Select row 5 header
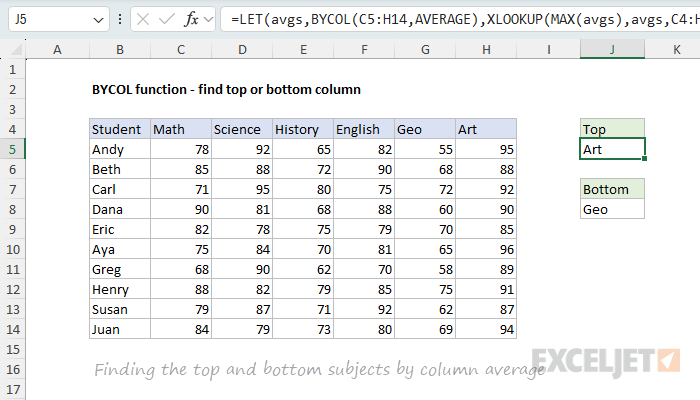Screen dimensions: 700x400 [x=12, y=150]
